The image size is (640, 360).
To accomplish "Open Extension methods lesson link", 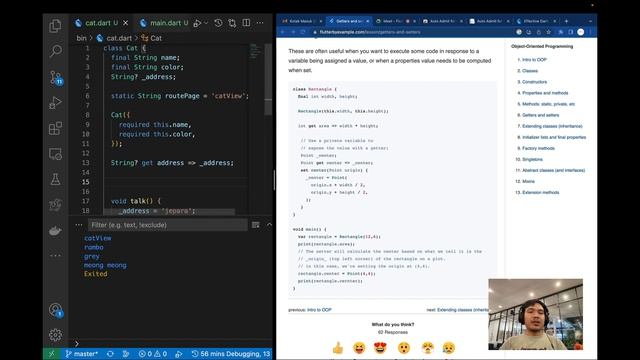I will point(540,192).
